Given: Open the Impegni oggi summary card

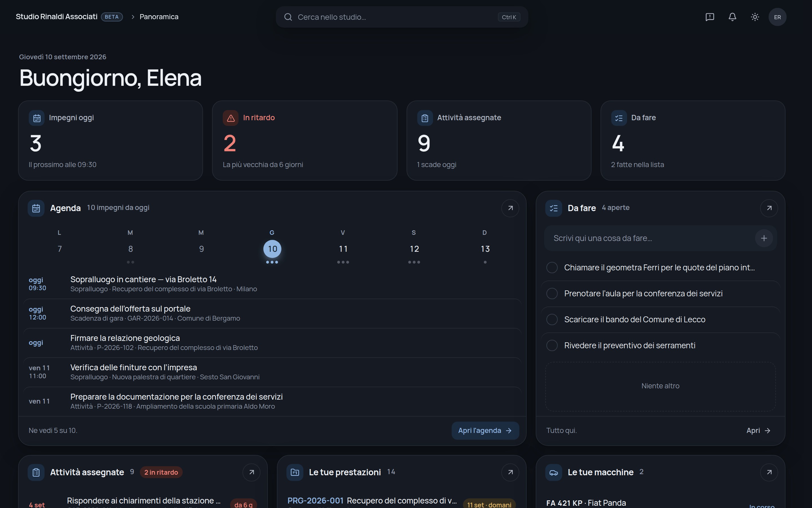Looking at the screenshot, I should [x=111, y=141].
